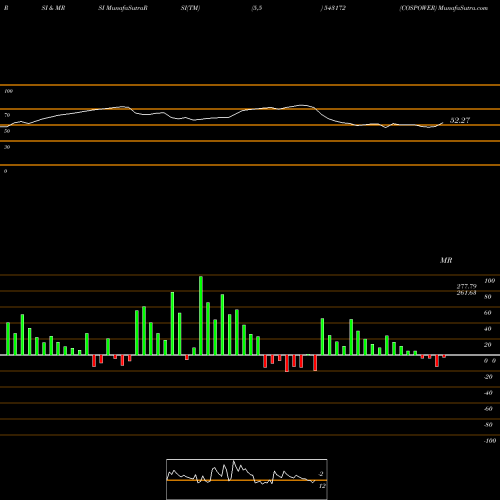This screenshot has width=500, height=500.
Task: Click the 277.79 value label
Action: point(466,286)
